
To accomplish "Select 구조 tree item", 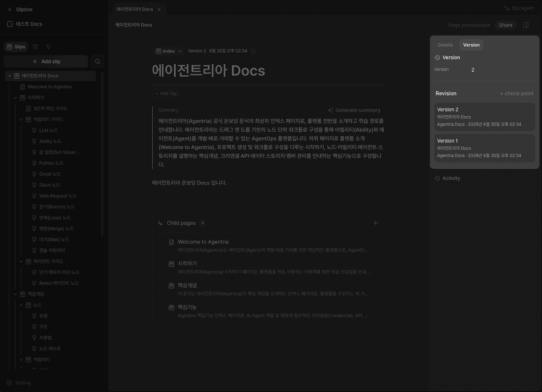I will click(x=43, y=327).
